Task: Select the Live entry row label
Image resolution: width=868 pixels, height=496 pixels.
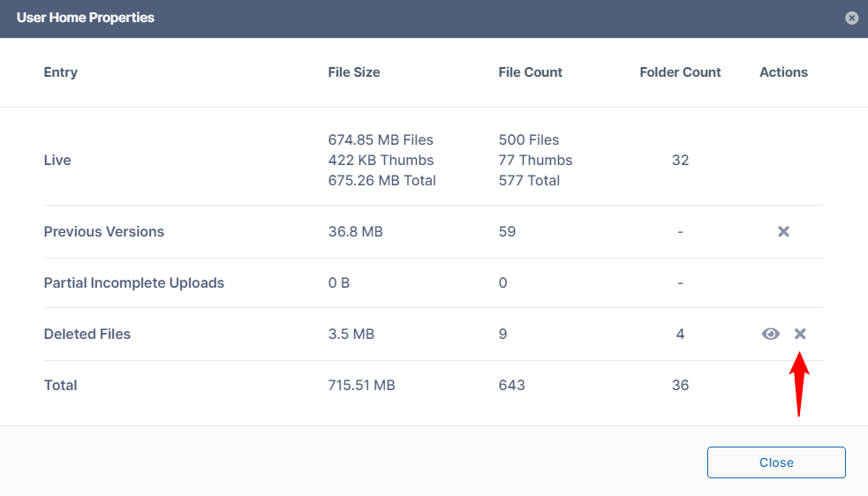Action: (57, 161)
